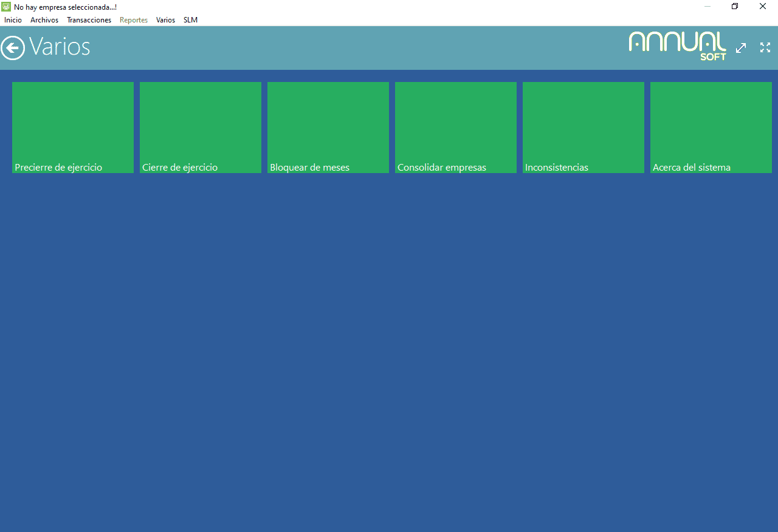Click the back arrow beside Varios

(13, 47)
